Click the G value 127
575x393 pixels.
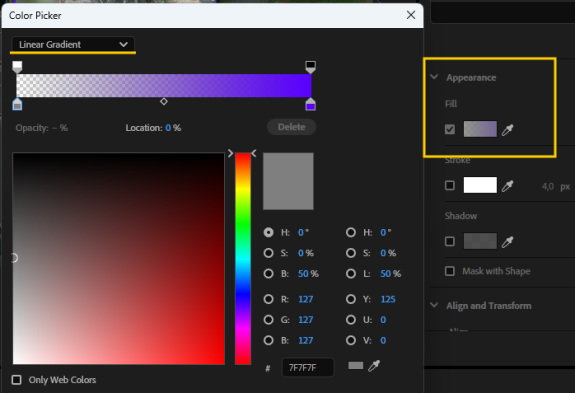[305, 320]
